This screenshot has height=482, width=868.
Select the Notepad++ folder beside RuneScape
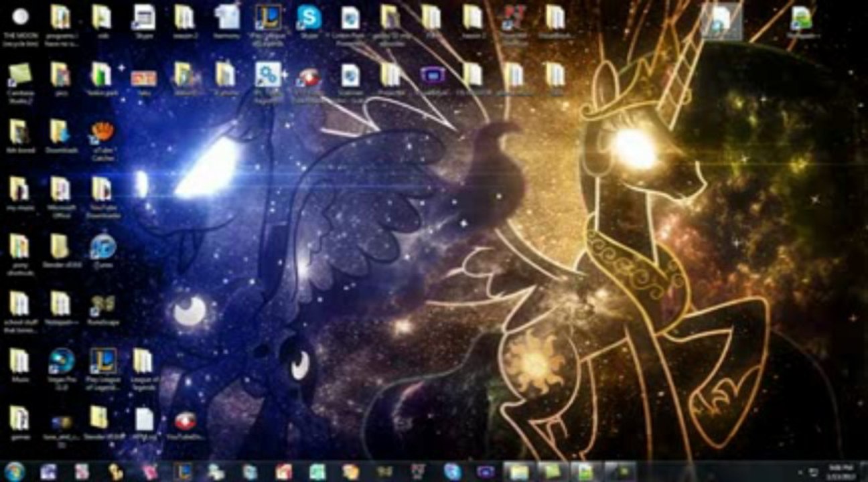60,304
